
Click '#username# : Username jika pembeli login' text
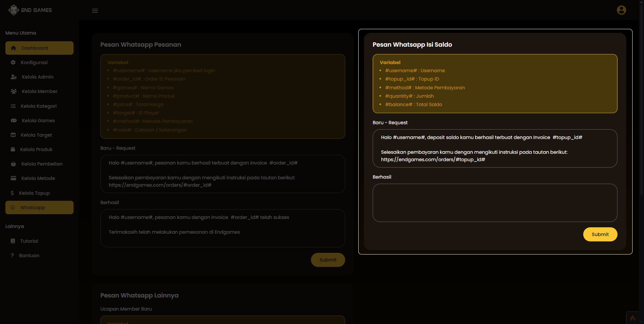[x=164, y=71]
